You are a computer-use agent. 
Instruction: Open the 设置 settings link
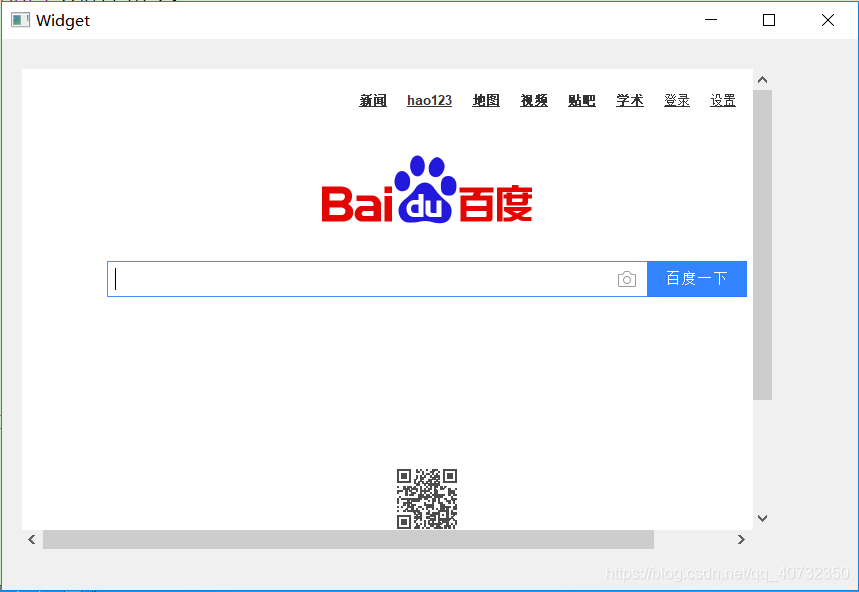(723, 101)
